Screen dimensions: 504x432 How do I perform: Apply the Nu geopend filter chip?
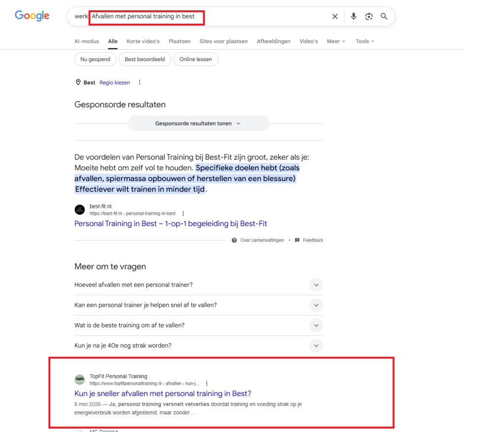click(95, 59)
